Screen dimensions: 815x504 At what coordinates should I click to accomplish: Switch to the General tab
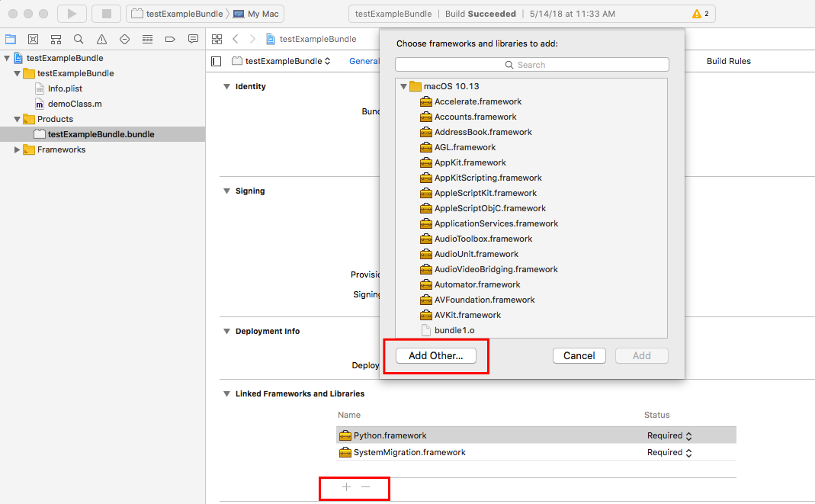(x=364, y=61)
